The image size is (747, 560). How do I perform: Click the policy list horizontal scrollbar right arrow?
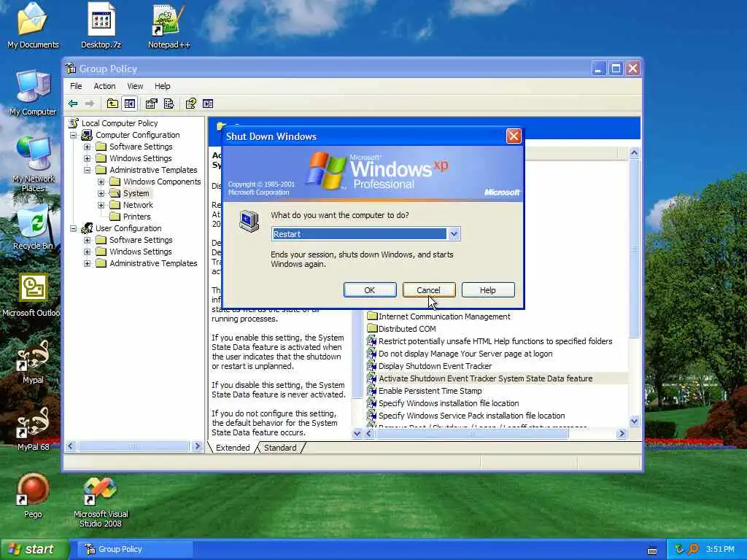coord(622,433)
